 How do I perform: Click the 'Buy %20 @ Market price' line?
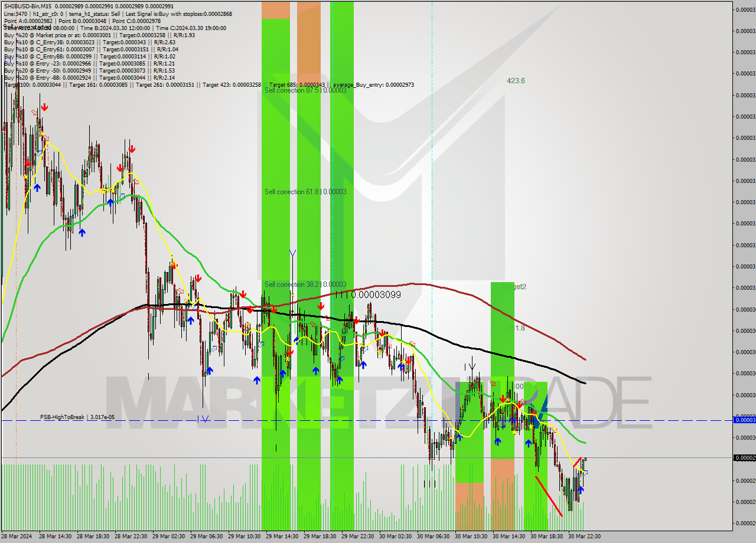point(99,35)
